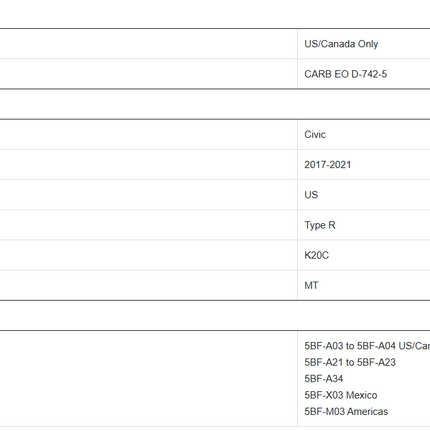Image resolution: width=430 pixels, height=430 pixels.
Task: Click the empty label cell beside Civic
Action: click(149, 135)
